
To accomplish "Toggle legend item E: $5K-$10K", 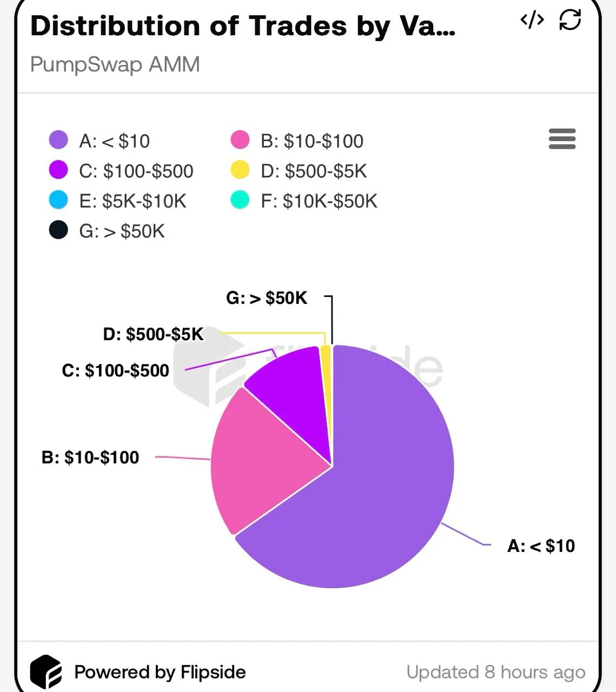I will 132,201.
